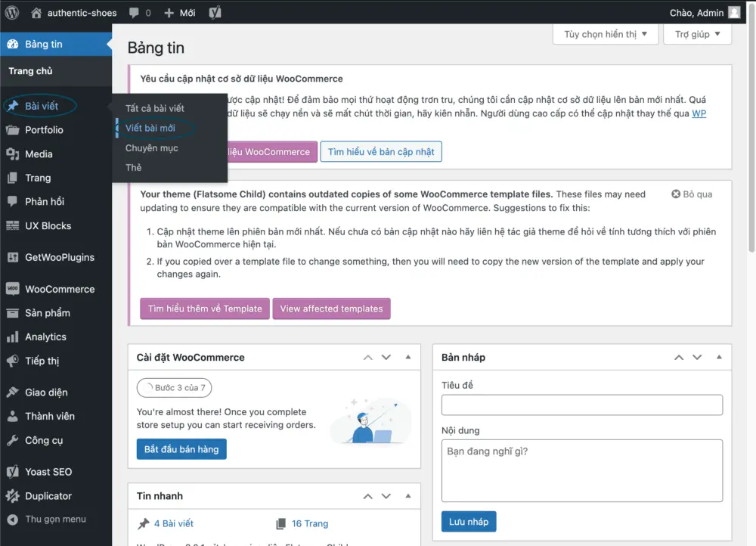Click the Analytics bar chart icon
This screenshot has height=546, width=756.
tap(13, 337)
